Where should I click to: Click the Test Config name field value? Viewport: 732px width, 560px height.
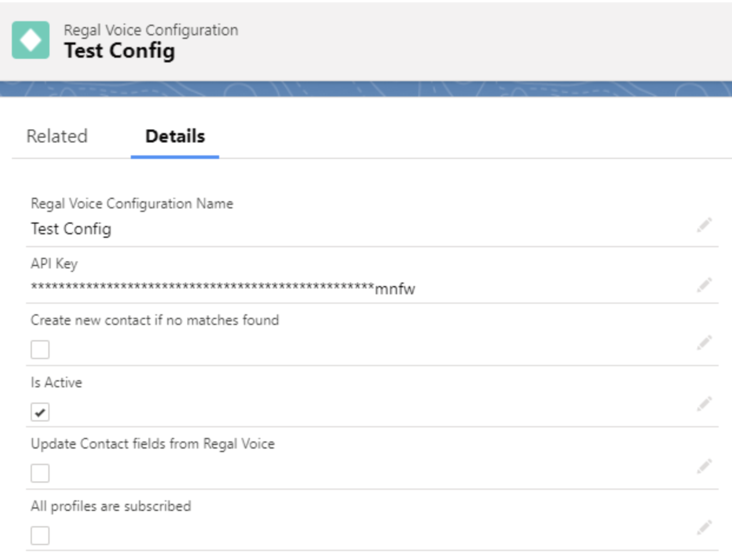point(71,229)
